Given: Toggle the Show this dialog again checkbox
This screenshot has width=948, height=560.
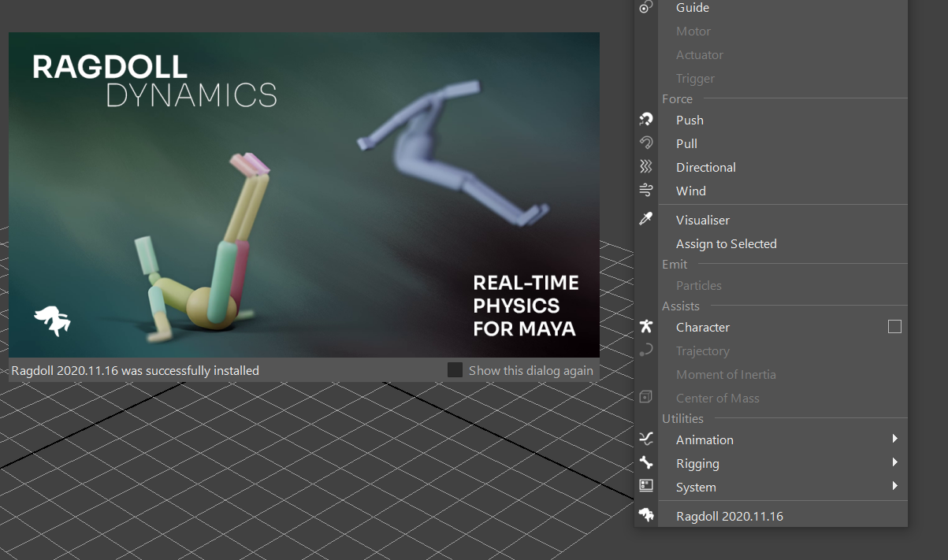Looking at the screenshot, I should pyautogui.click(x=455, y=370).
